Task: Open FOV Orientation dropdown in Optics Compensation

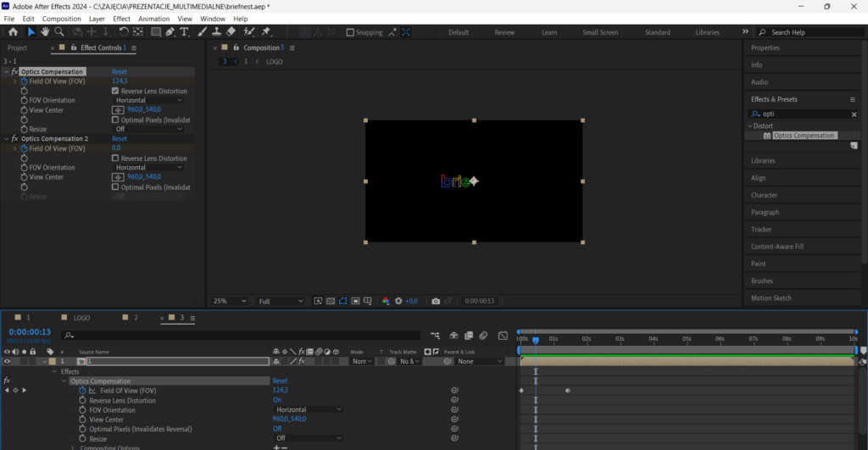Action: (x=148, y=100)
